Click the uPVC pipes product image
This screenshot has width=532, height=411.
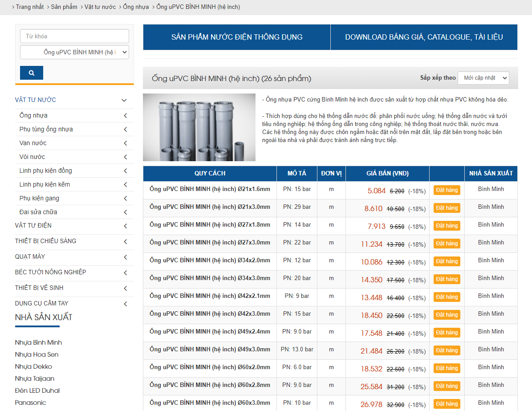(199, 127)
